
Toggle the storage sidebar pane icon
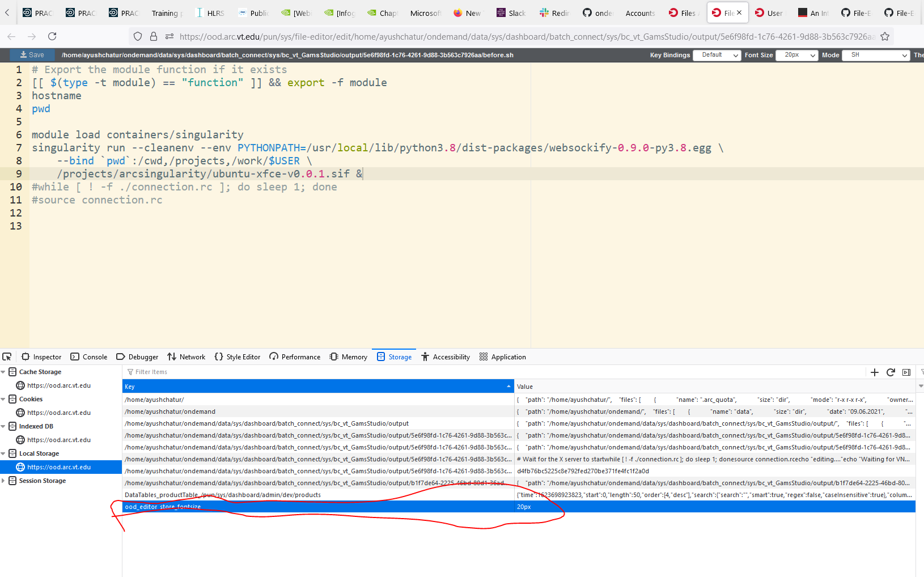coord(906,372)
